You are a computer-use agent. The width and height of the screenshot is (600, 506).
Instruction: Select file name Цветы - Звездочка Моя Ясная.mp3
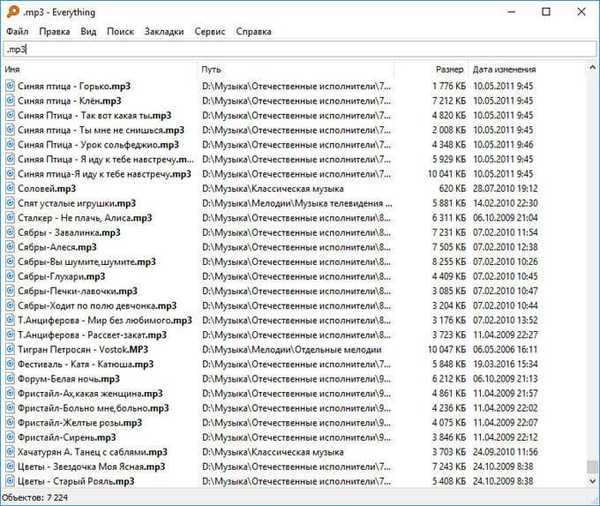pyautogui.click(x=91, y=467)
